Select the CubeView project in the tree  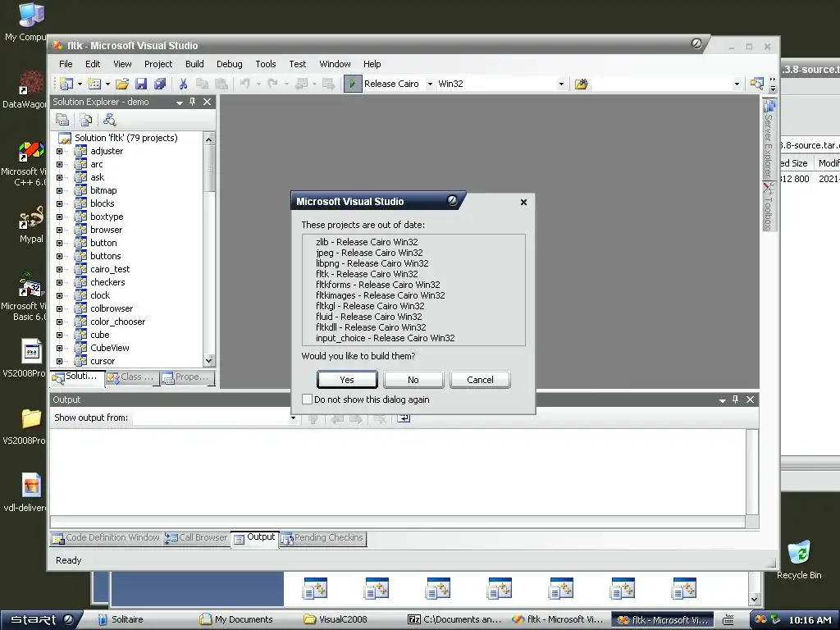click(x=110, y=348)
